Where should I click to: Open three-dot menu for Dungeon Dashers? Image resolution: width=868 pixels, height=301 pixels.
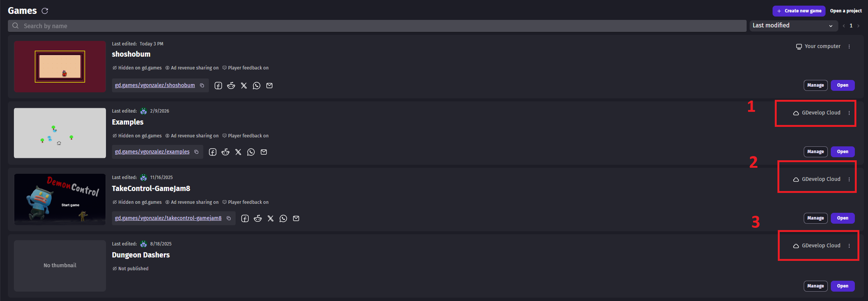849,246
